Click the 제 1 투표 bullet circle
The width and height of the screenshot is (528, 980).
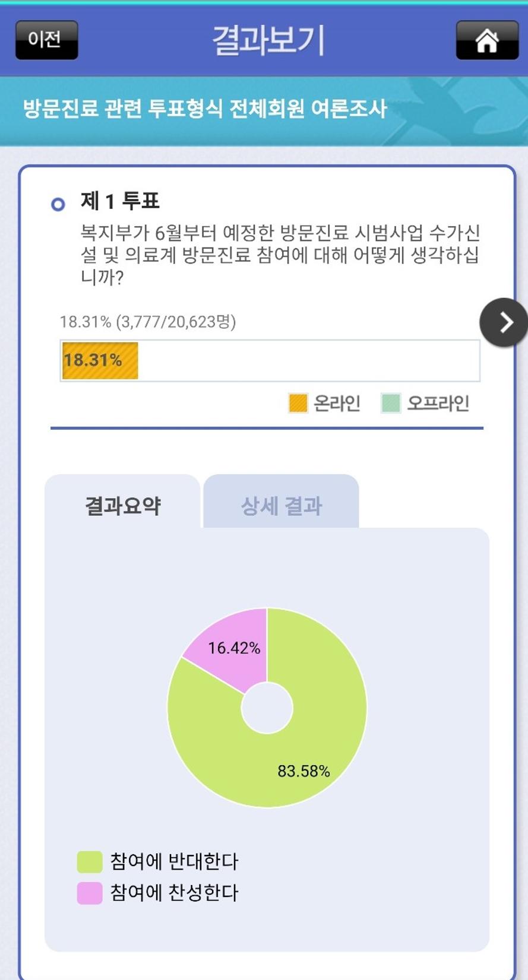click(58, 205)
